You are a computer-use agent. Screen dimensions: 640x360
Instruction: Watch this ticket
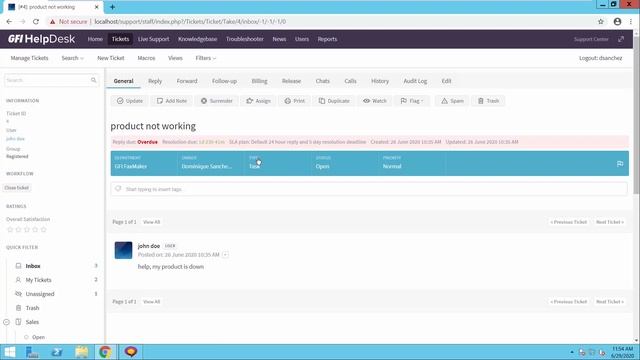point(375,101)
